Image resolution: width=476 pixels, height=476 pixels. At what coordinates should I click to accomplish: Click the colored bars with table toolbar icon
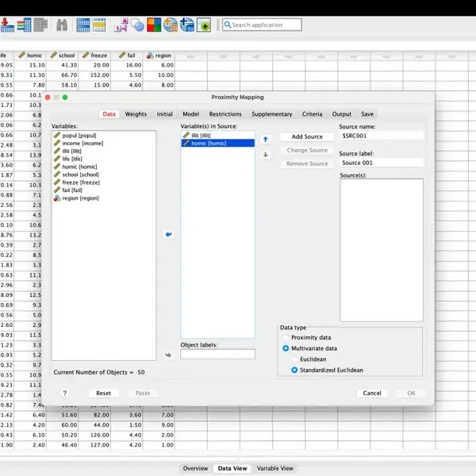click(24, 25)
